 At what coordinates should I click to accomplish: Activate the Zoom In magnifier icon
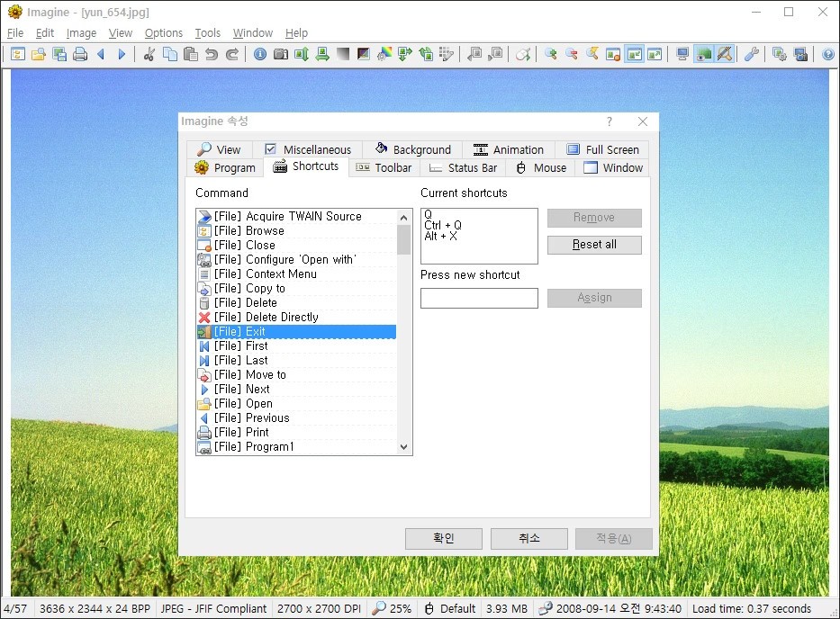[x=552, y=54]
